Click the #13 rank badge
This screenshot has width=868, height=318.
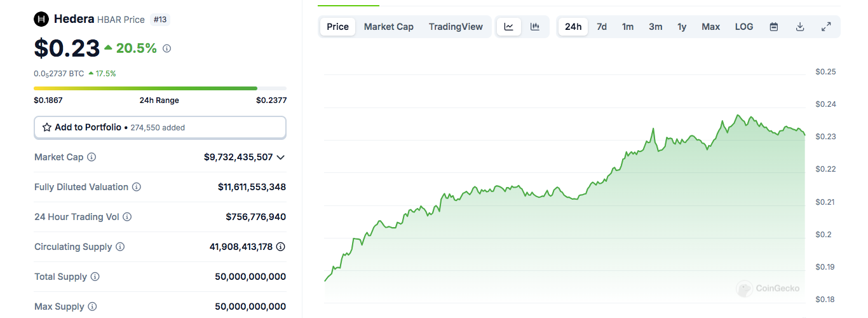tap(159, 20)
